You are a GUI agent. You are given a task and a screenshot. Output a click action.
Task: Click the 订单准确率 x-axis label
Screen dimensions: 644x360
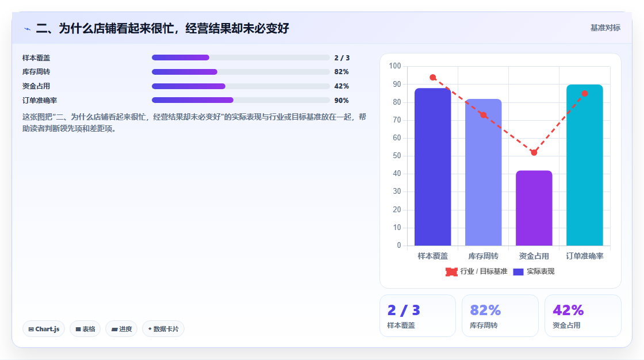tap(584, 256)
